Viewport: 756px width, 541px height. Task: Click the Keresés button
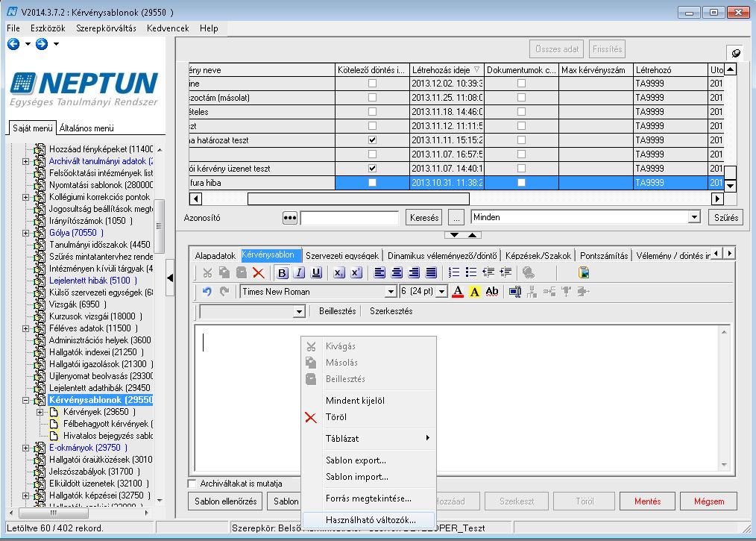coord(424,218)
